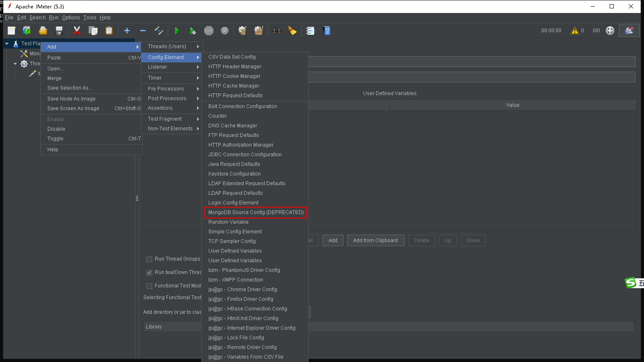Choose JDBC Connection Configuration
644x362 pixels.
255,155
